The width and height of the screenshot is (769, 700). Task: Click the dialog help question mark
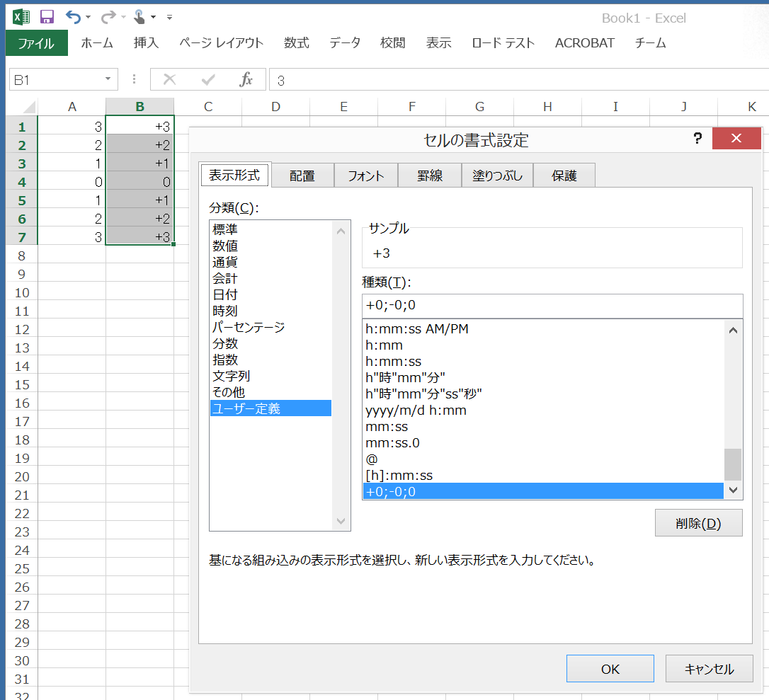(697, 138)
